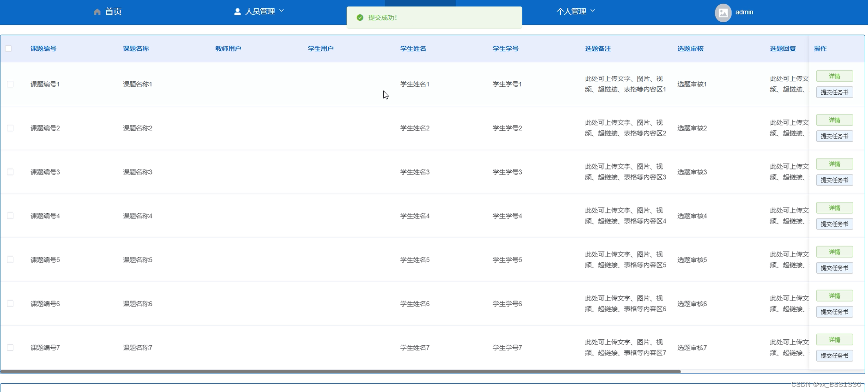Click the person icon beside 人员管理
868x392 pixels.
coord(237,12)
